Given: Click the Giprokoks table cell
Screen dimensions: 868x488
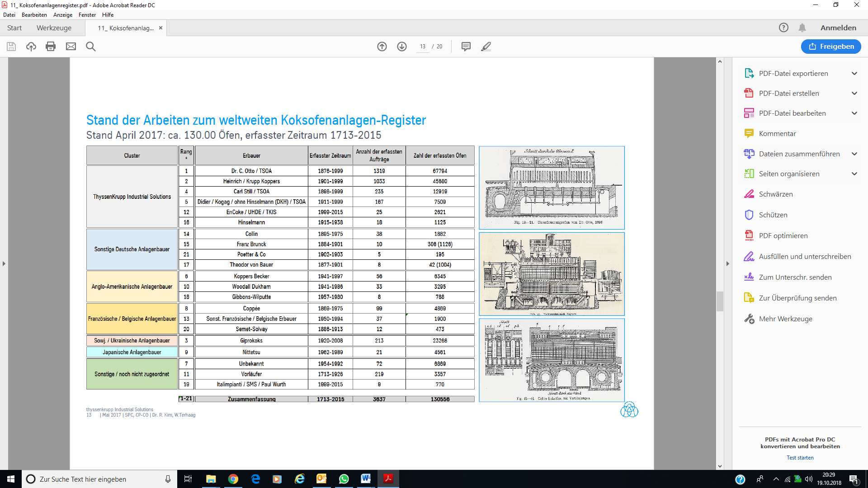Looking at the screenshot, I should pos(251,341).
